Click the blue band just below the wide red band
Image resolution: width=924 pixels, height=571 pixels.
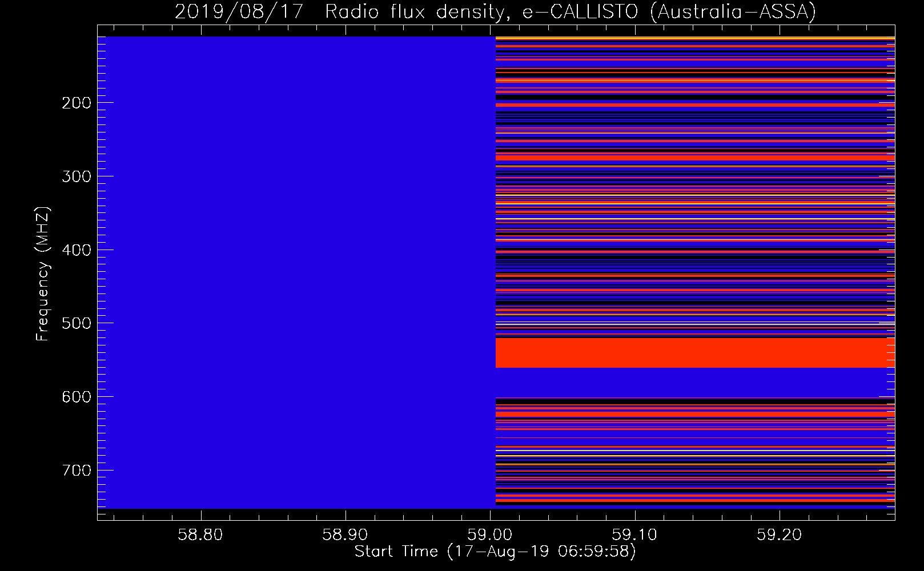695,382
